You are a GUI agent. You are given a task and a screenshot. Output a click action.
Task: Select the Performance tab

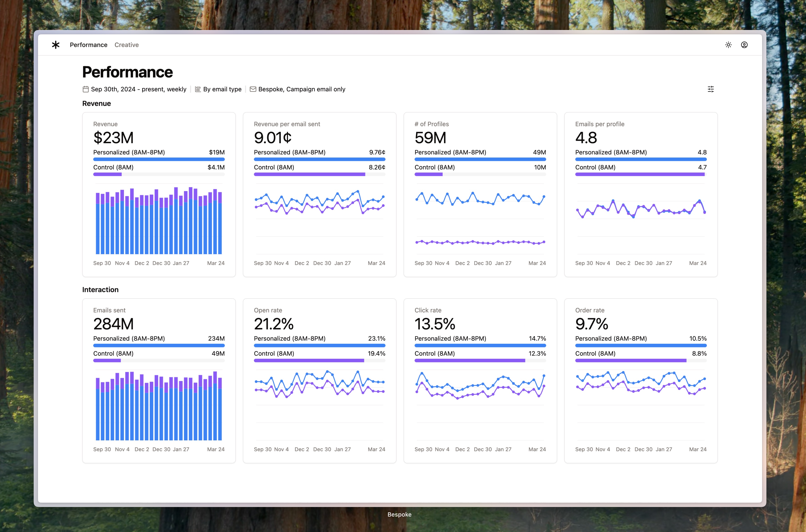click(88, 44)
